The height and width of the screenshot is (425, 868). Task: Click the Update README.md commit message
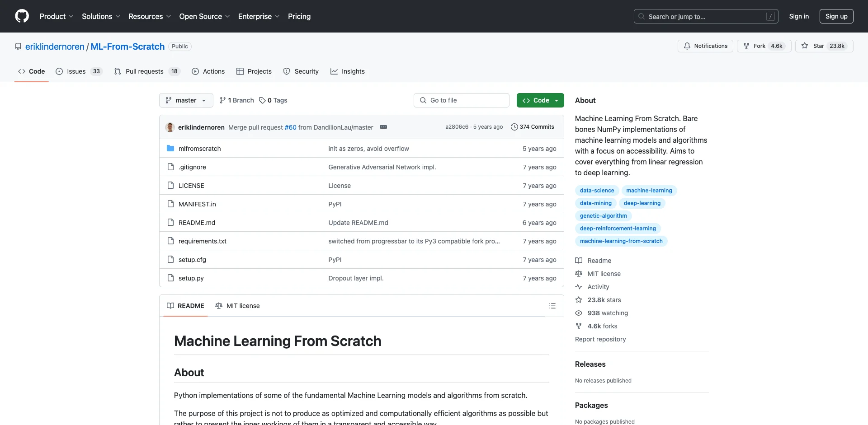[x=358, y=223]
